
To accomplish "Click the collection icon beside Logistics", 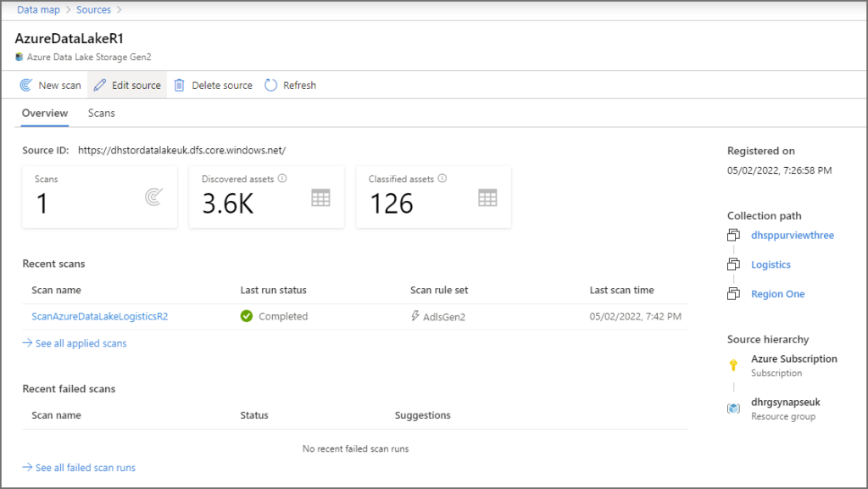I will [733, 264].
